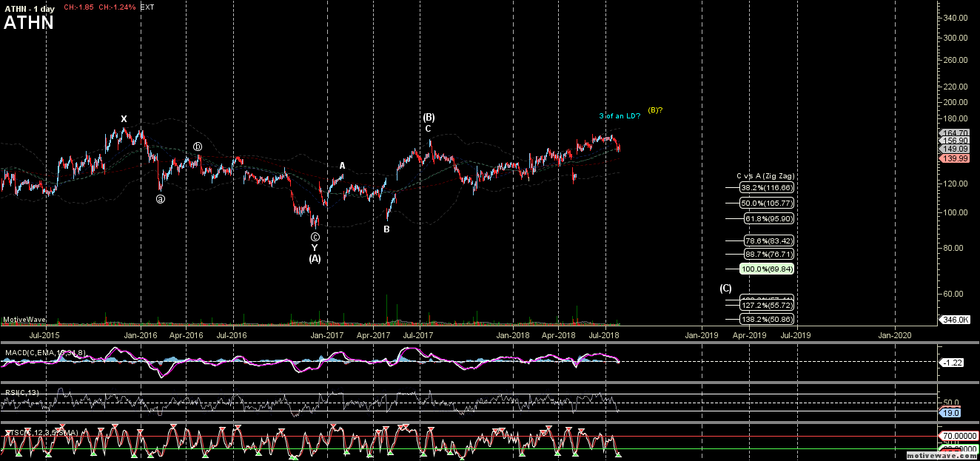Click the Jul-2017 date on time axis
Viewport: 980px width, 461px height.
click(418, 335)
